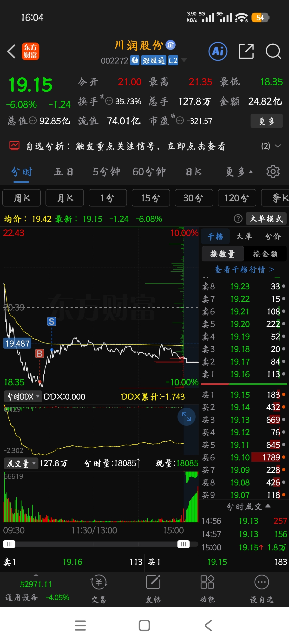Tap 卖1 19.16 order row in book
Viewport: 289px width, 644px height.
click(244, 374)
